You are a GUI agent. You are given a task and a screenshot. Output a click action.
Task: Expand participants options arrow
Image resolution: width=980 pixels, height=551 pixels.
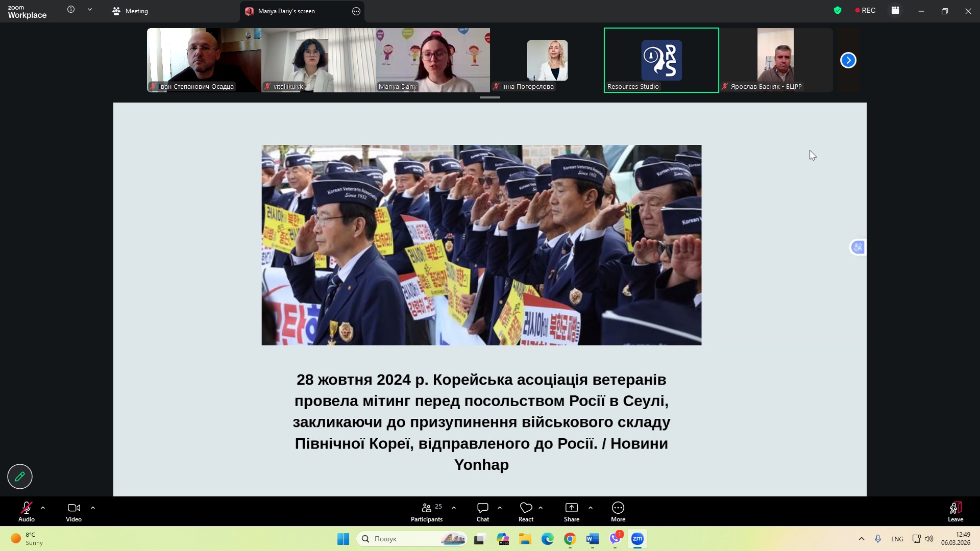454,508
